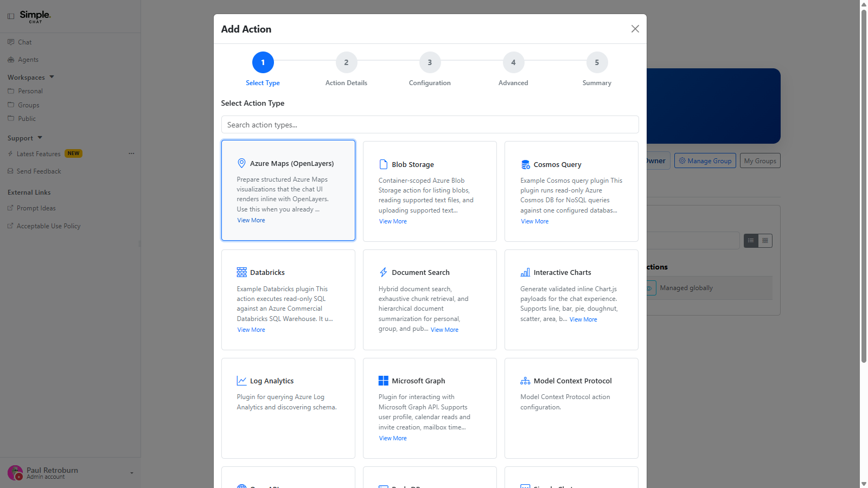
Task: Click the My Groups button
Action: [760, 160]
